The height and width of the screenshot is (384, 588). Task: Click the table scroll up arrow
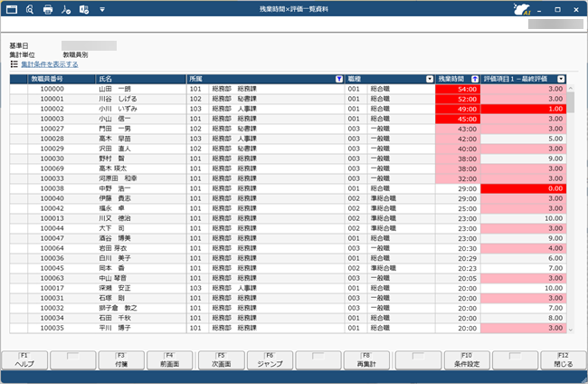pyautogui.click(x=571, y=88)
